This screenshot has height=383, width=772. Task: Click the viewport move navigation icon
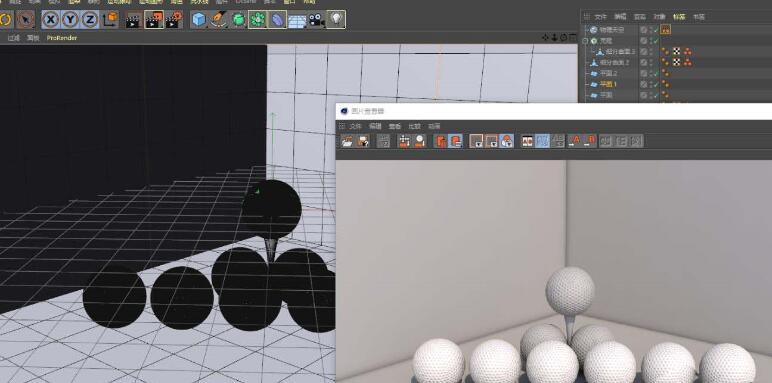[x=545, y=37]
